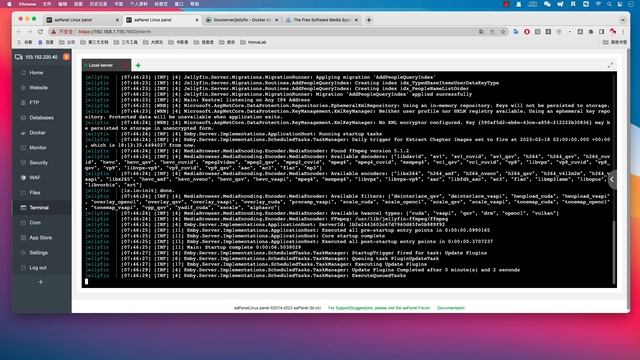
Task: Open the Website section in sidebar
Action: (38, 88)
